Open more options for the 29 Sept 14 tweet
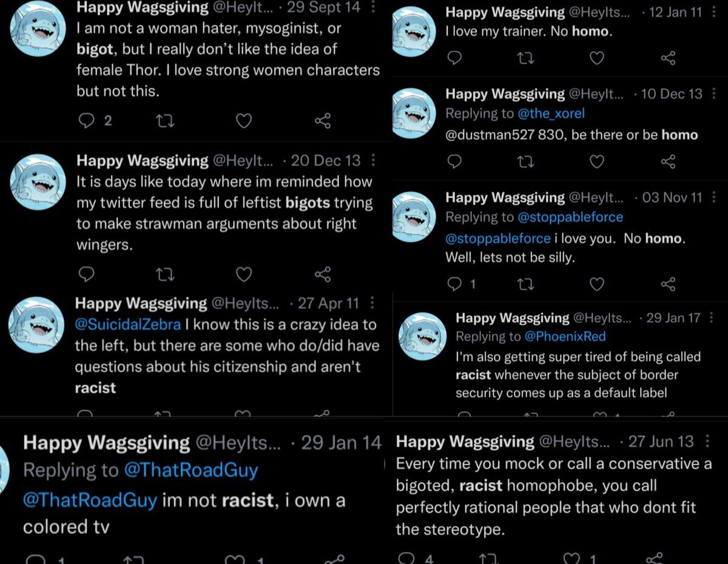The width and height of the screenshot is (728, 564). pyautogui.click(x=373, y=7)
